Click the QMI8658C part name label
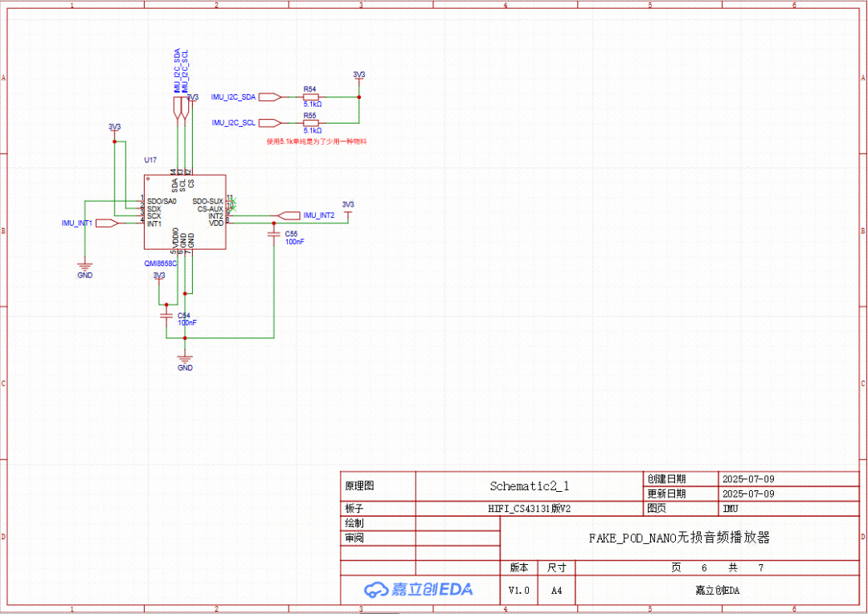Viewport: 868px width, 614px height. (160, 263)
